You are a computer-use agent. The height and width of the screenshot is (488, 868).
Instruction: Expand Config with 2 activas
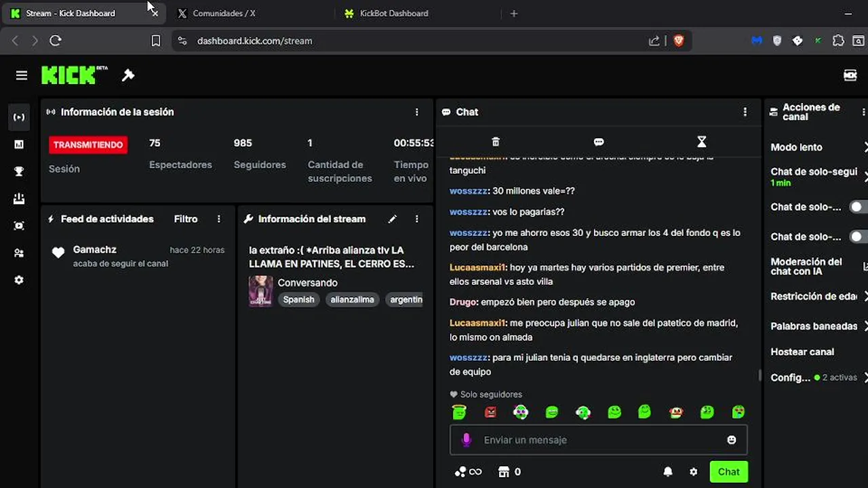[819, 378]
